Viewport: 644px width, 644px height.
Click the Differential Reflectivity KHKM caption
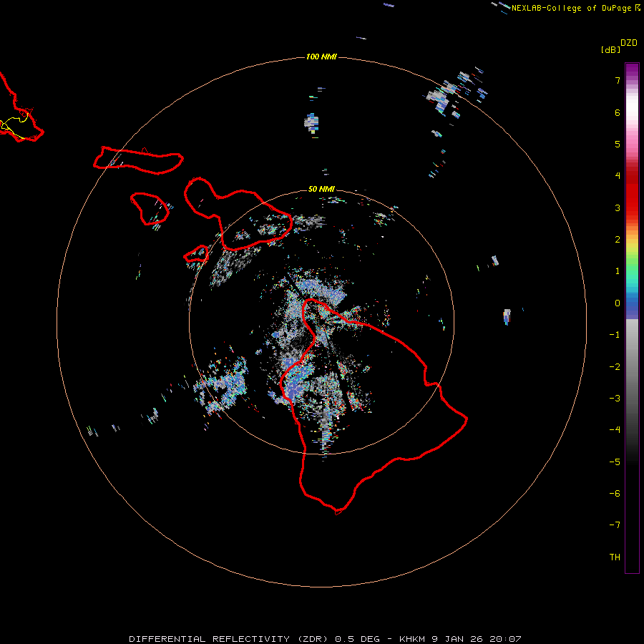click(x=325, y=639)
